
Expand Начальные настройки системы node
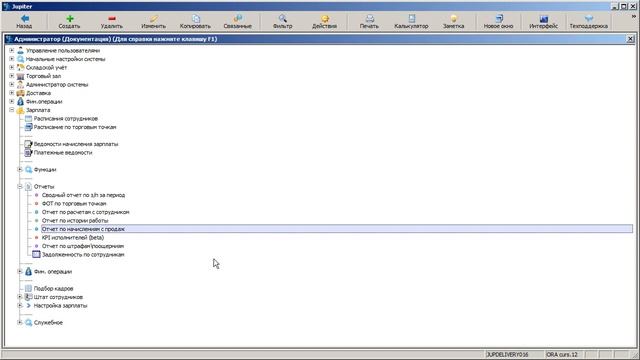(12, 59)
